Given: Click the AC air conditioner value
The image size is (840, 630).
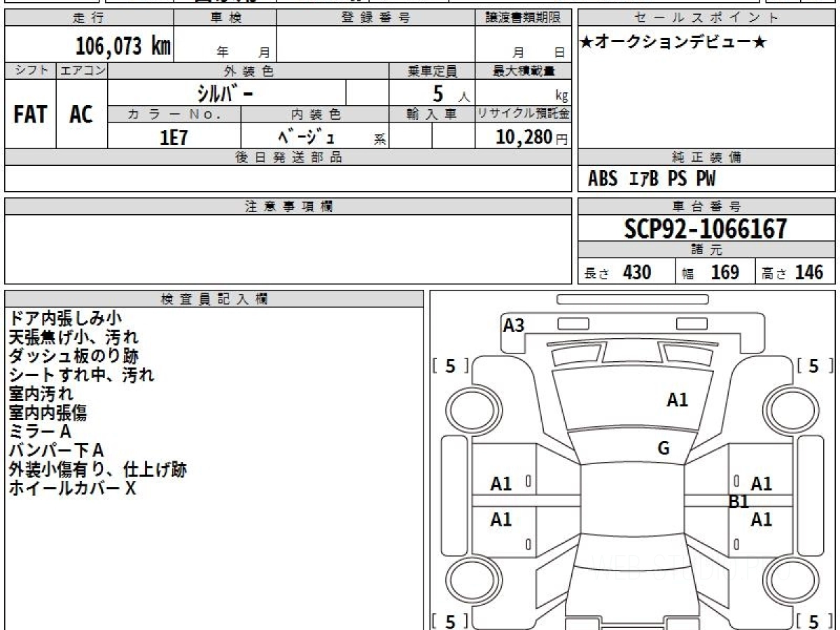Looking at the screenshot, I should (81, 115).
